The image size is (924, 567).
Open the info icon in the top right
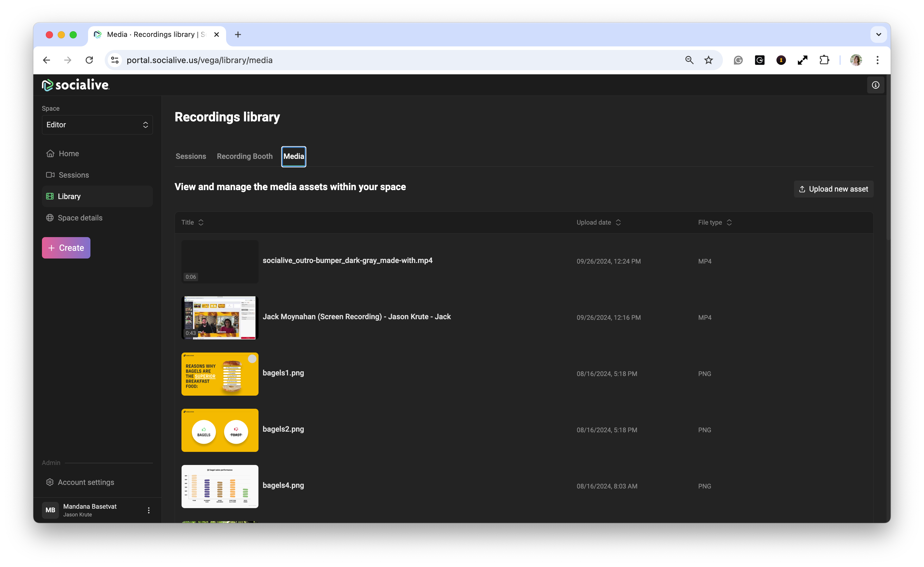[875, 85]
